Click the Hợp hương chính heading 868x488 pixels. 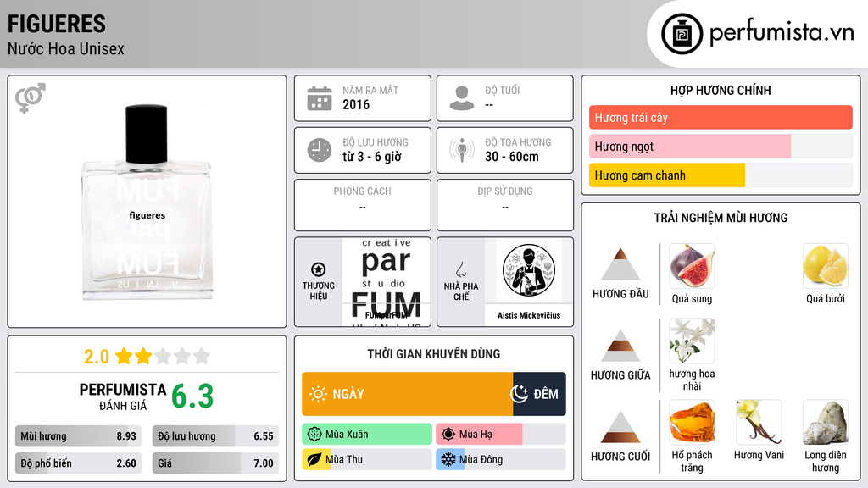pos(721,90)
